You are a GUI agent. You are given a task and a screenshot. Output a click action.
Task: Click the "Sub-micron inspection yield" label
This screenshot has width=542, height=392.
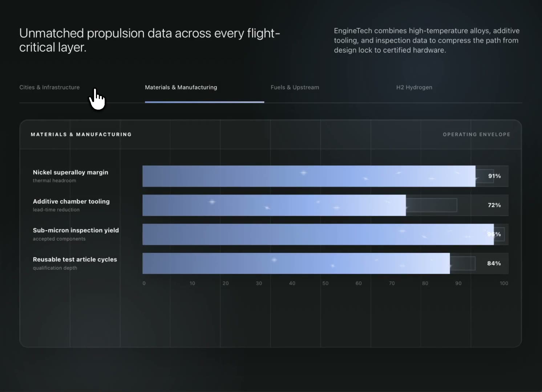76,230
